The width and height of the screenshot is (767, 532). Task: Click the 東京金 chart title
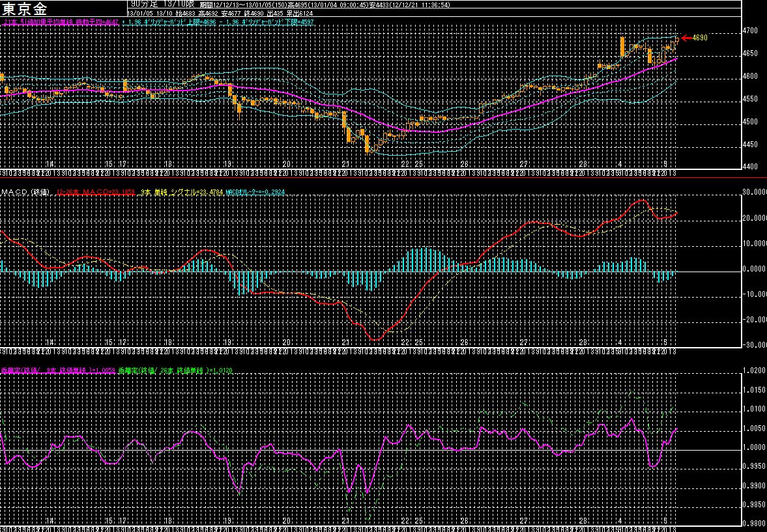[25, 8]
